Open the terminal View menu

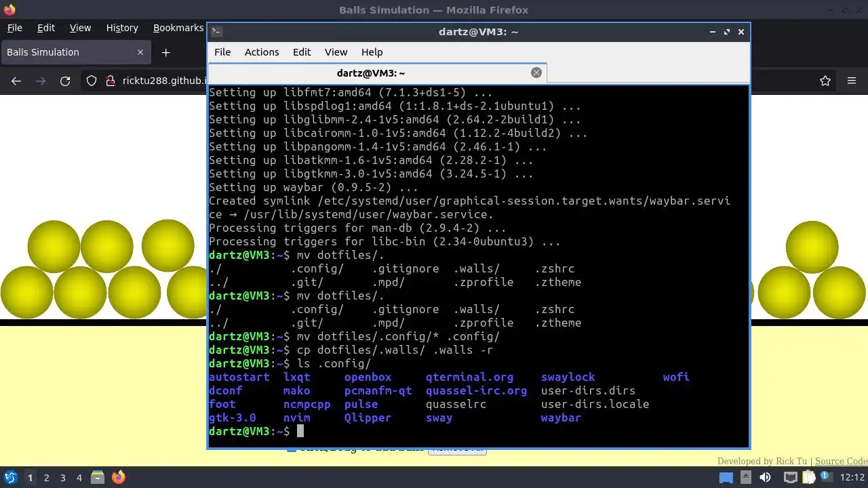(x=336, y=52)
